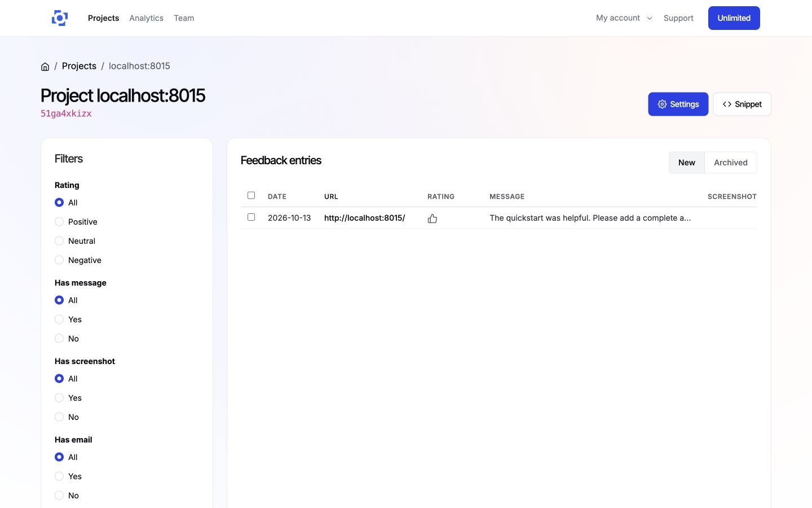Click the URL column header
Viewport: 812px width, 508px height.
point(331,196)
